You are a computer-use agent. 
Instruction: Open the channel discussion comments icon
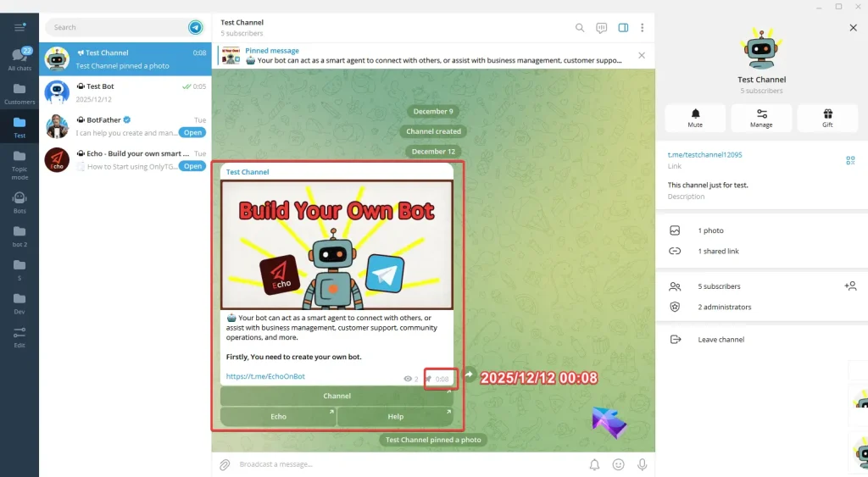click(602, 28)
